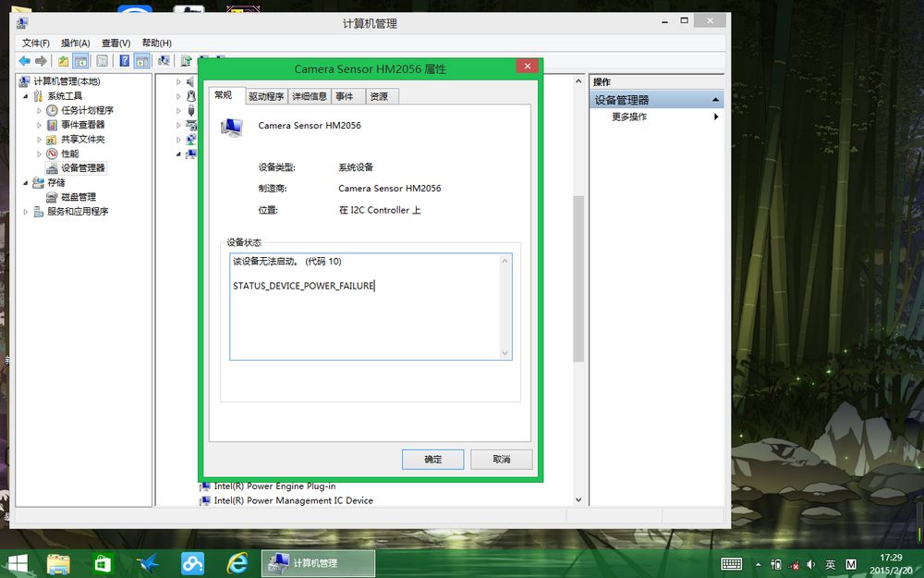The width and height of the screenshot is (924, 578).
Task: Open the 查看(V) menu
Action: click(115, 43)
